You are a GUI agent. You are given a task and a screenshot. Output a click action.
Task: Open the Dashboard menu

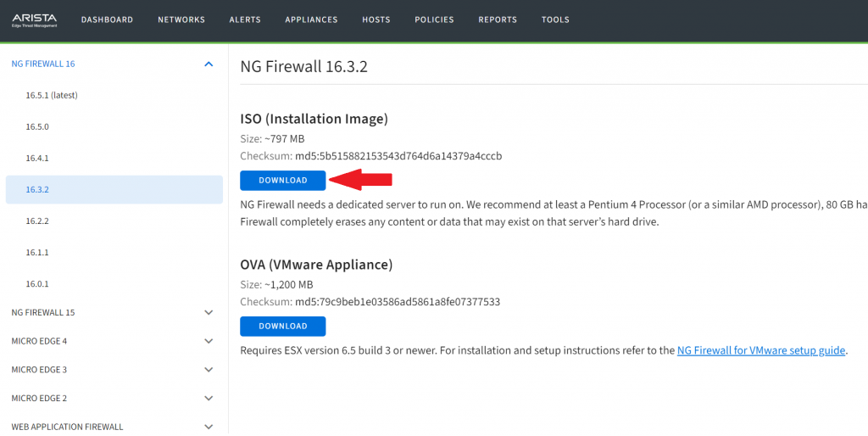click(107, 20)
